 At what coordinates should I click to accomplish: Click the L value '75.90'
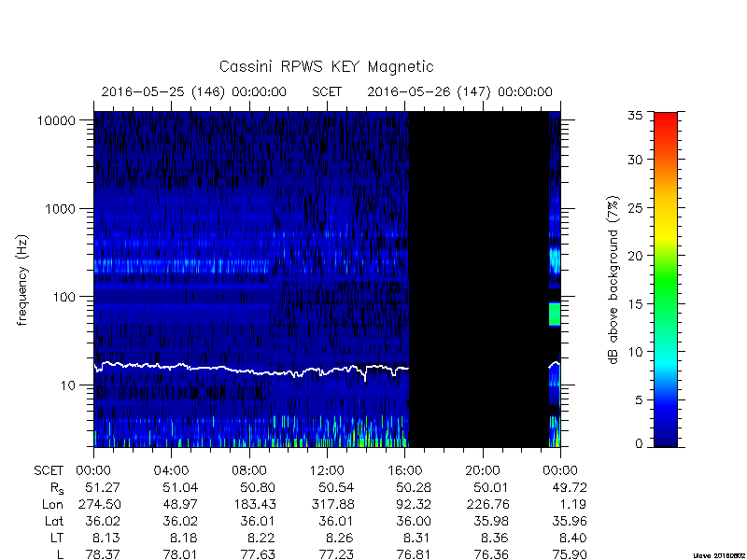pos(570,554)
